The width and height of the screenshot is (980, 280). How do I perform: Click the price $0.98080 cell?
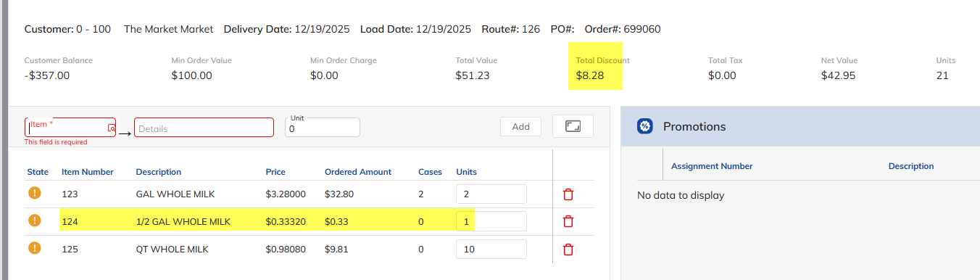click(286, 249)
